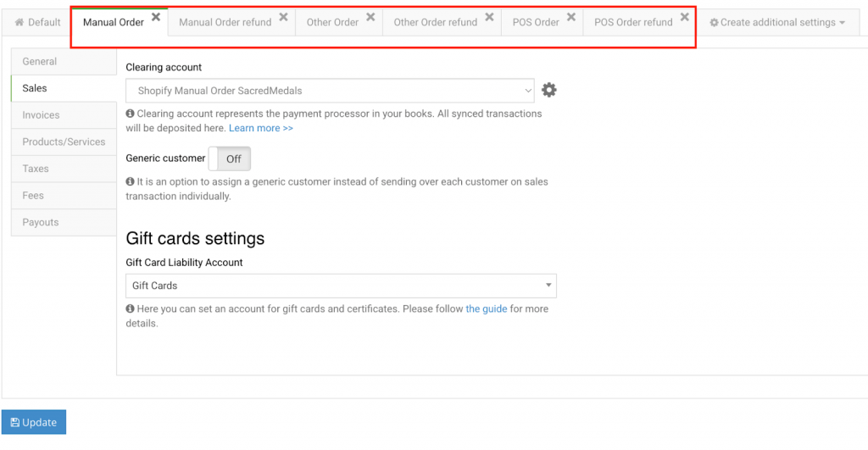Viewport: 868px width, 450px height.
Task: Click the Update button
Action: point(34,422)
